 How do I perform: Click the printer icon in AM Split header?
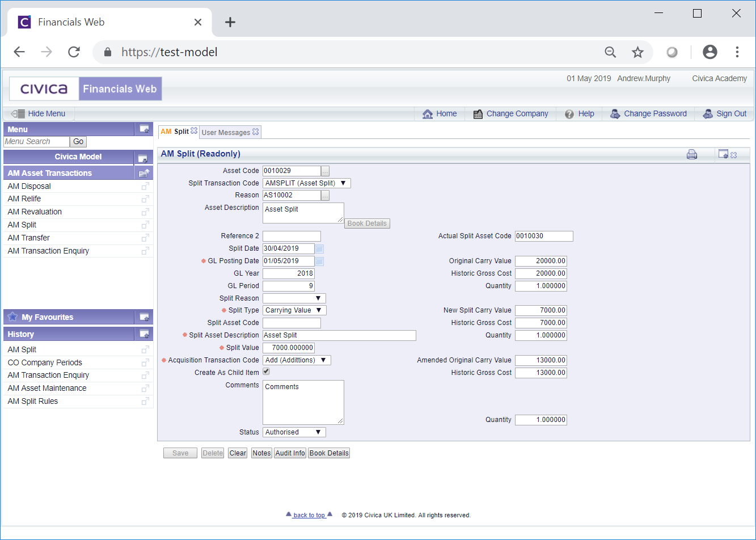[692, 154]
